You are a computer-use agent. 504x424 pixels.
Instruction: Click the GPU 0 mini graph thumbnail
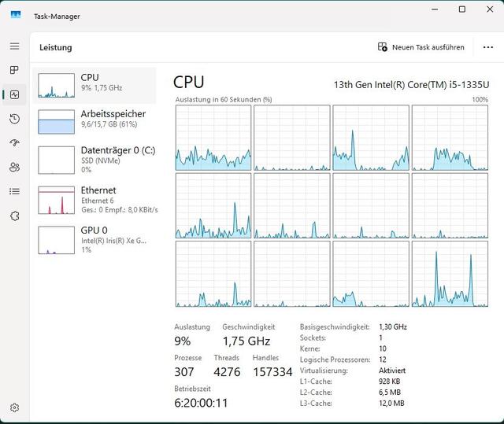tap(56, 240)
